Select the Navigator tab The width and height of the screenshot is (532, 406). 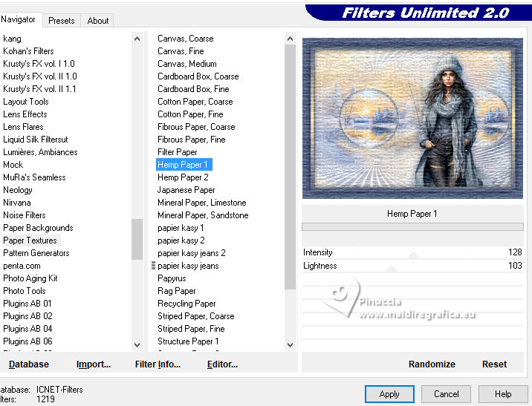pyautogui.click(x=19, y=19)
